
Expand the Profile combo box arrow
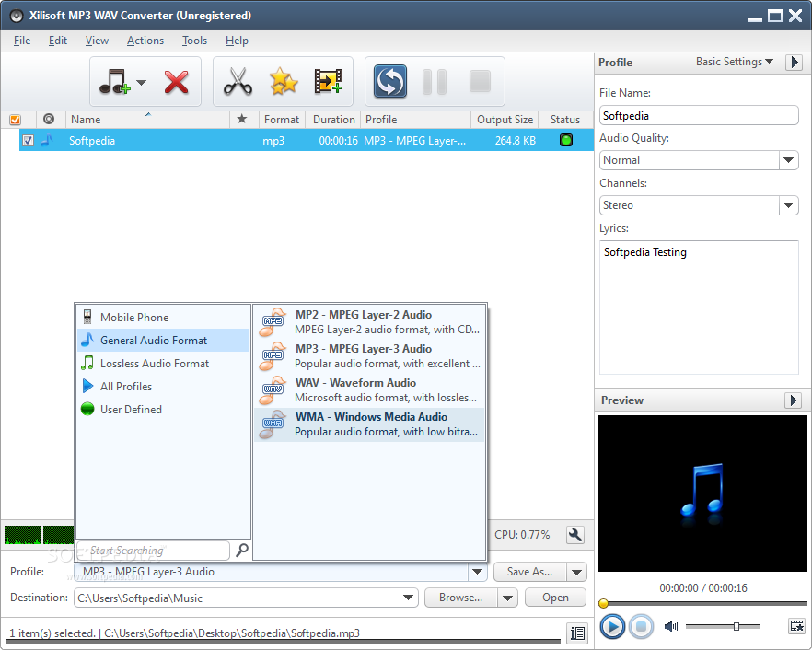click(x=477, y=572)
